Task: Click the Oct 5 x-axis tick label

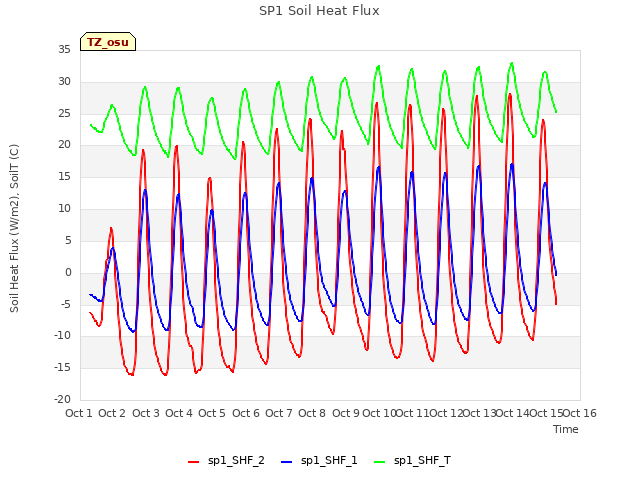Action: (x=212, y=413)
